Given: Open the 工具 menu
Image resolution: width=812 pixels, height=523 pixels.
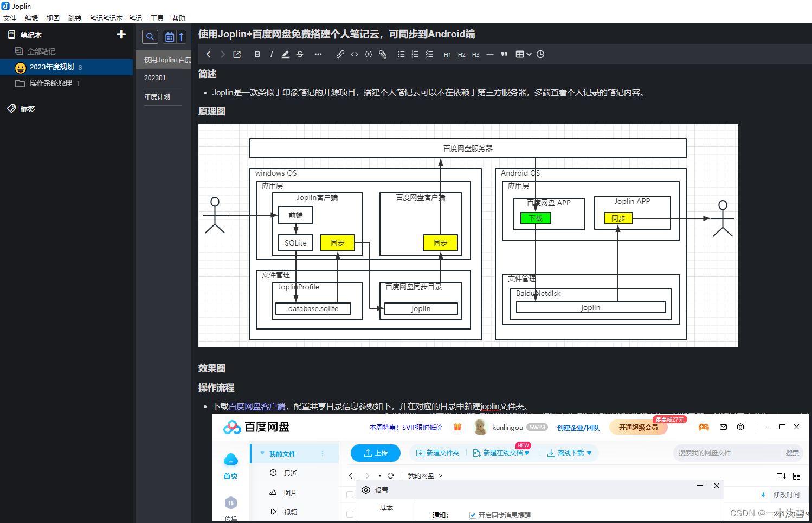Looking at the screenshot, I should pos(157,18).
